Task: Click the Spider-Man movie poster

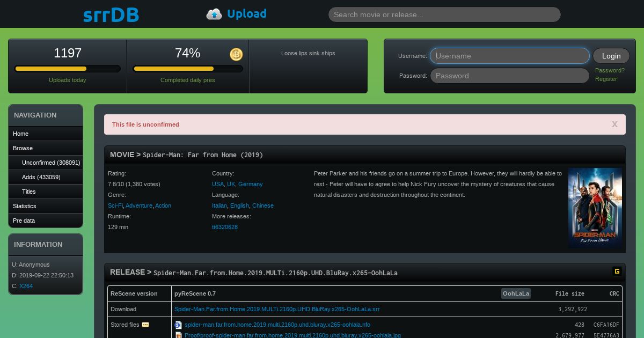Action: tap(595, 208)
